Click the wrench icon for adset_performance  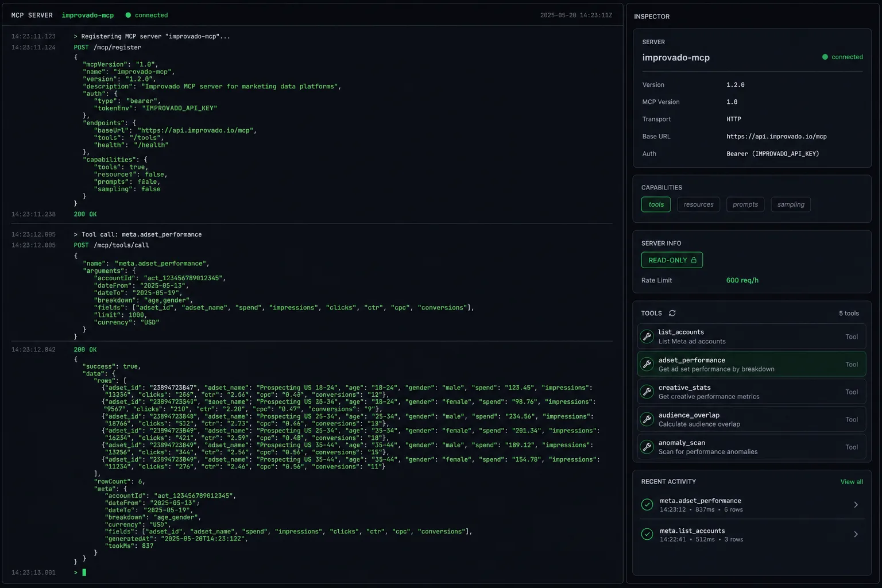[647, 364]
